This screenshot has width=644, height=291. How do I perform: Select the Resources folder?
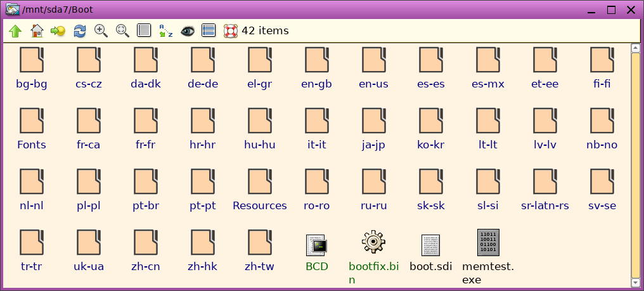(x=260, y=190)
